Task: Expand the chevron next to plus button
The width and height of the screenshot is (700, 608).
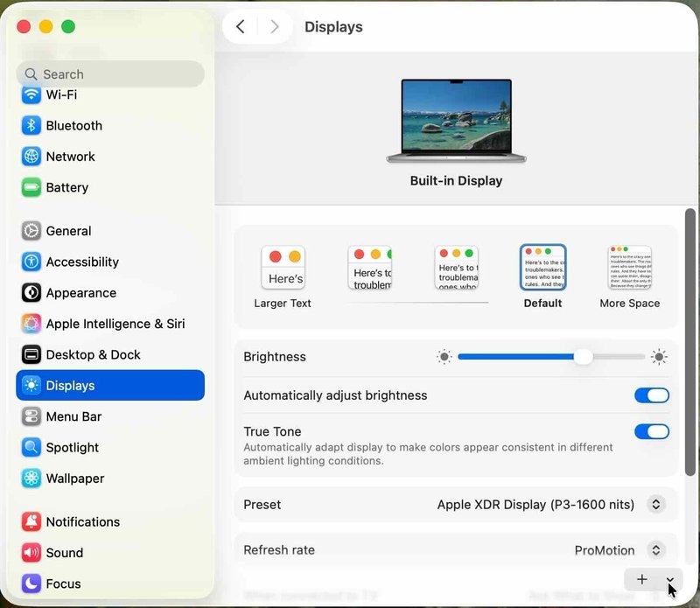Action: tap(669, 579)
